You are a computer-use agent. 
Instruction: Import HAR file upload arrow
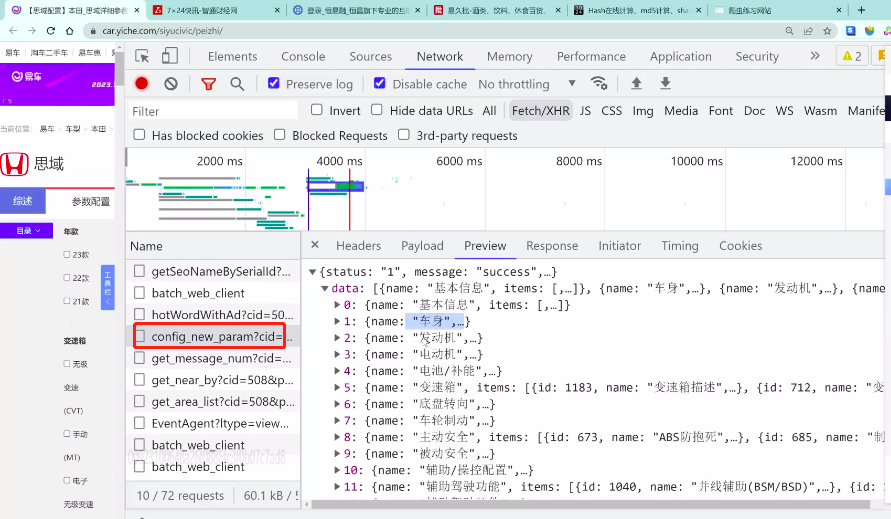point(636,84)
